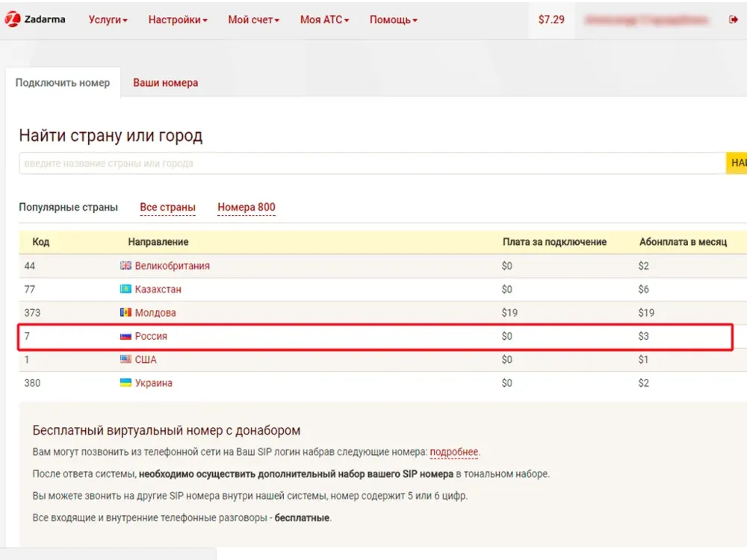Open the Казахстан country link
The height and width of the screenshot is (560, 747).
pos(158,289)
